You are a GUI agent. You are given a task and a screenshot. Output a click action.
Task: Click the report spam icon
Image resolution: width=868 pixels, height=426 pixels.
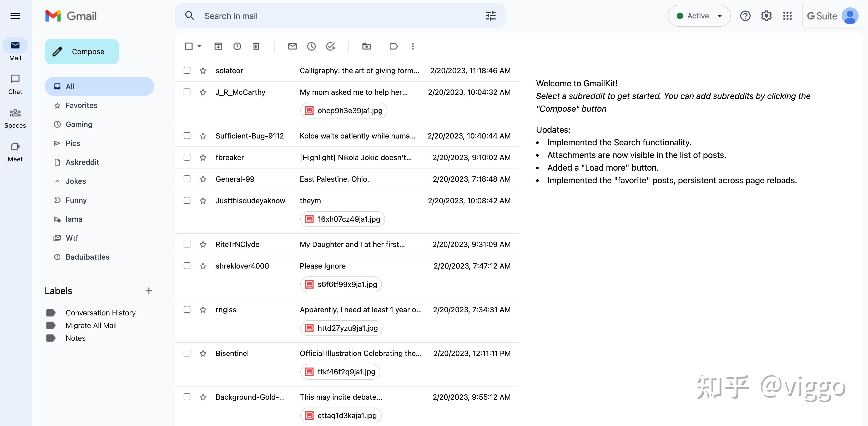click(x=237, y=46)
